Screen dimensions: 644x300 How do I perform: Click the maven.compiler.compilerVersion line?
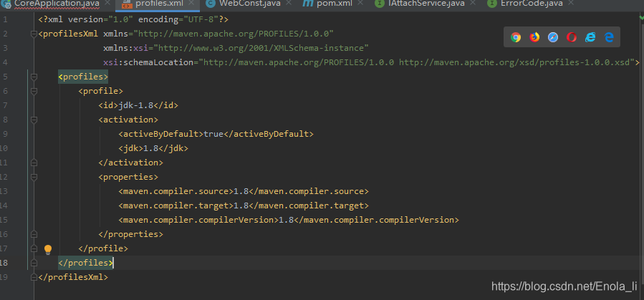pos(289,220)
